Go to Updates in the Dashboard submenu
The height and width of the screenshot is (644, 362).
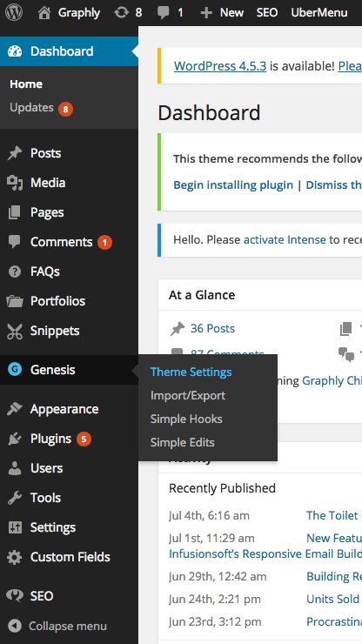pyautogui.click(x=31, y=108)
